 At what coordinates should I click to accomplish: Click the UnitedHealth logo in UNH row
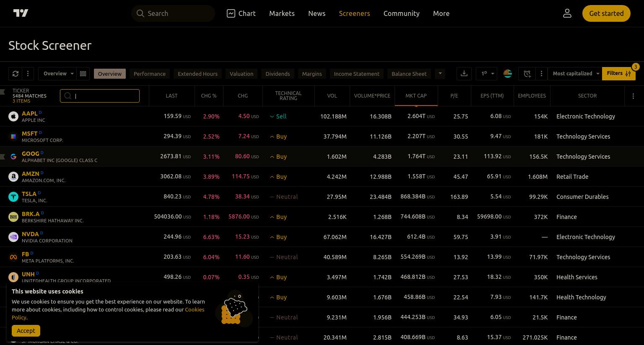coord(13,277)
